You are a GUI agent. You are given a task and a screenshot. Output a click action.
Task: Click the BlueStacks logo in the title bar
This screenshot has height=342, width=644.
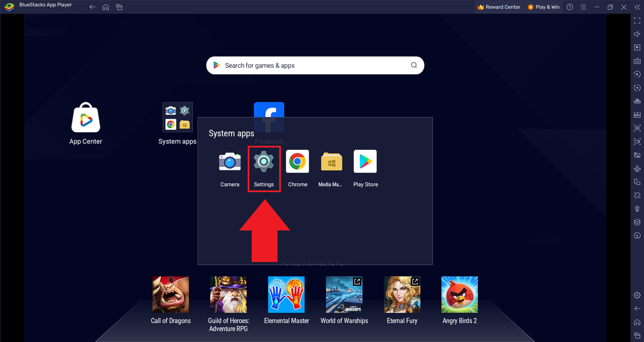(9, 7)
